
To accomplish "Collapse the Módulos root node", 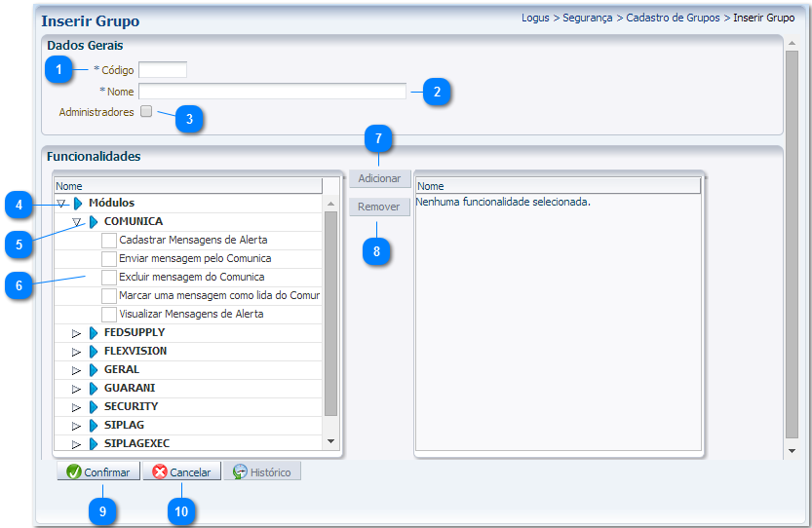I will 61,204.
